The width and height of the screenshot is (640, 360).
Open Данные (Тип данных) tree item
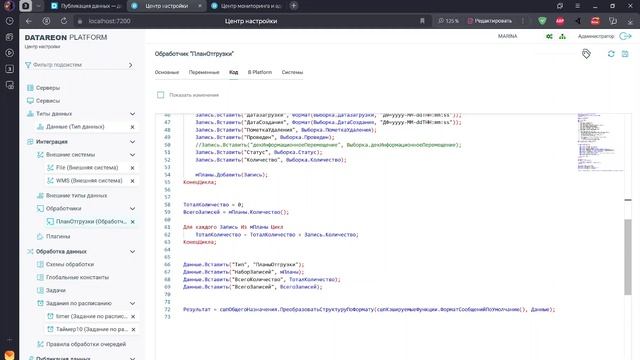coord(75,127)
